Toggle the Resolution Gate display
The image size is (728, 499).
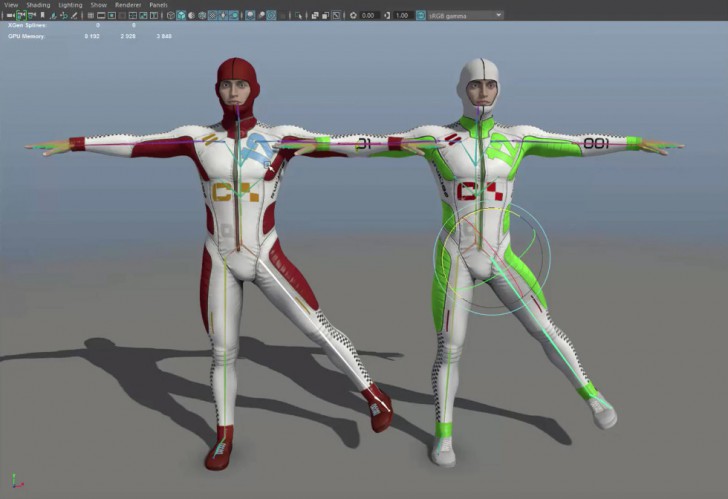[x=112, y=15]
